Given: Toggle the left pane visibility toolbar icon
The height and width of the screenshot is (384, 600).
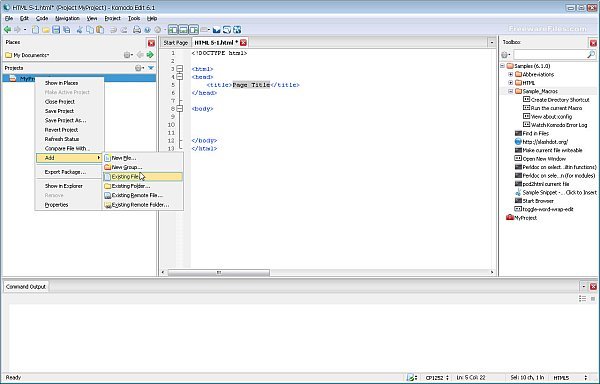Looking at the screenshot, I should [x=173, y=29].
